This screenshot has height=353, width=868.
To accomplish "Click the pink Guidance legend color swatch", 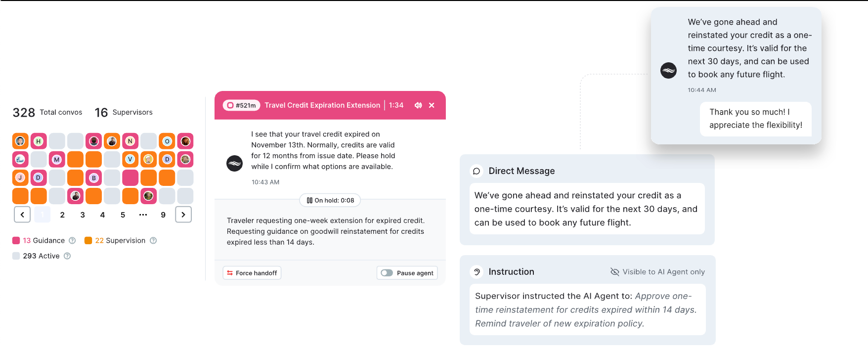I will click(x=16, y=241).
